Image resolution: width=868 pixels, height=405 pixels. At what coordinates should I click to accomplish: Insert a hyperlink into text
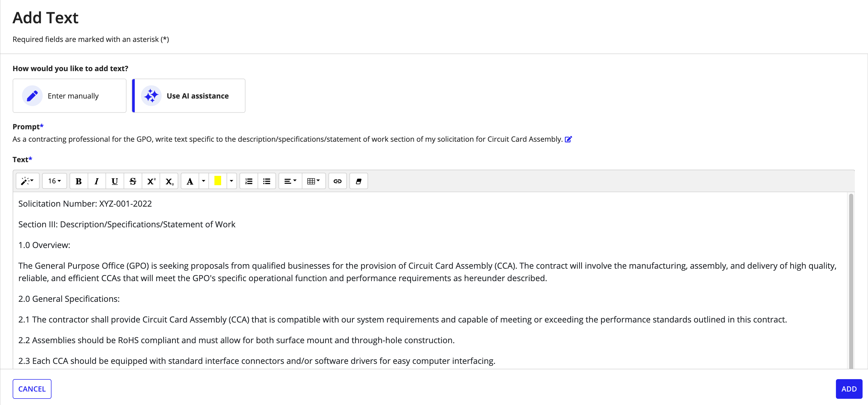pyautogui.click(x=338, y=181)
